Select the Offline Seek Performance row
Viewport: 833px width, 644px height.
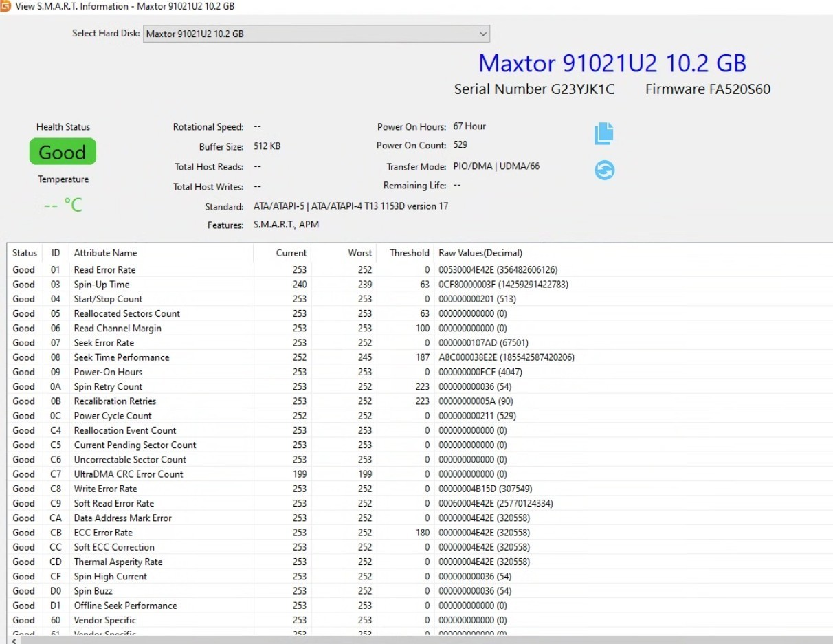click(x=421, y=606)
